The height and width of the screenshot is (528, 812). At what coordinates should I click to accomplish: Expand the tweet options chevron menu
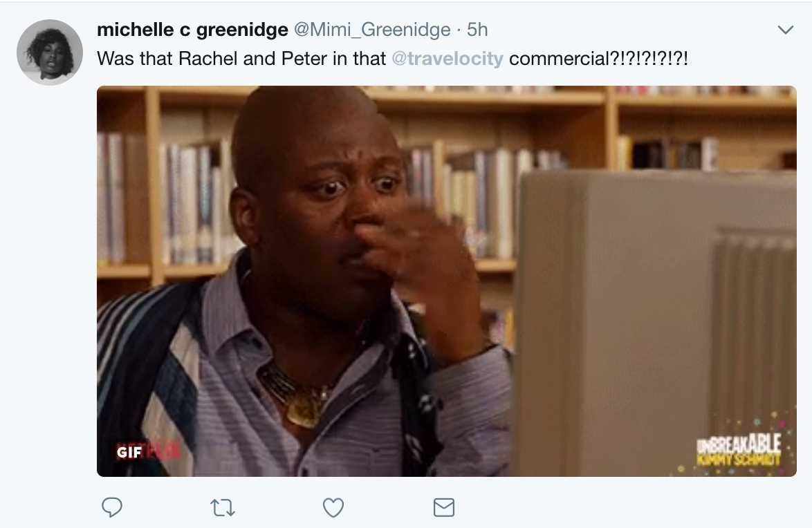(786, 30)
